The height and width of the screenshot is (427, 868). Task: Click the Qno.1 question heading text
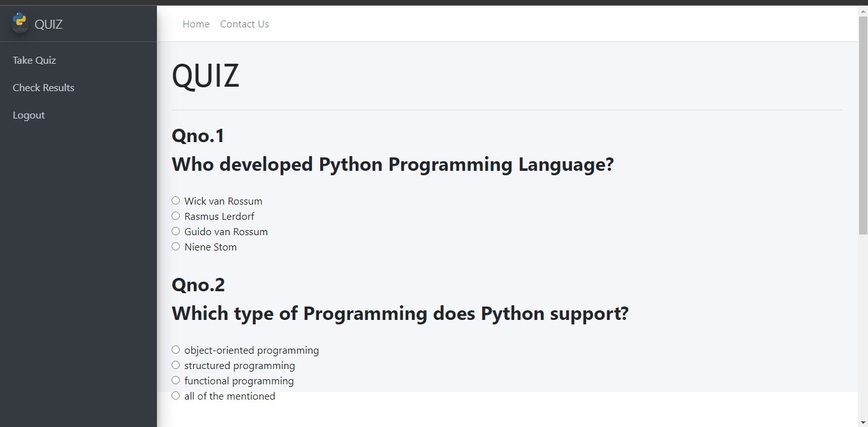pyautogui.click(x=198, y=136)
